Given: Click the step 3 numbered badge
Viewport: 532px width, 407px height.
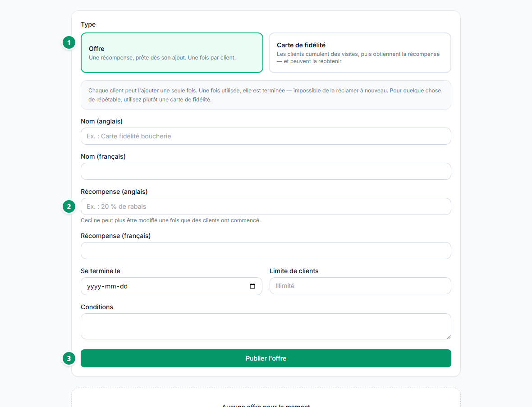Looking at the screenshot, I should pos(69,358).
